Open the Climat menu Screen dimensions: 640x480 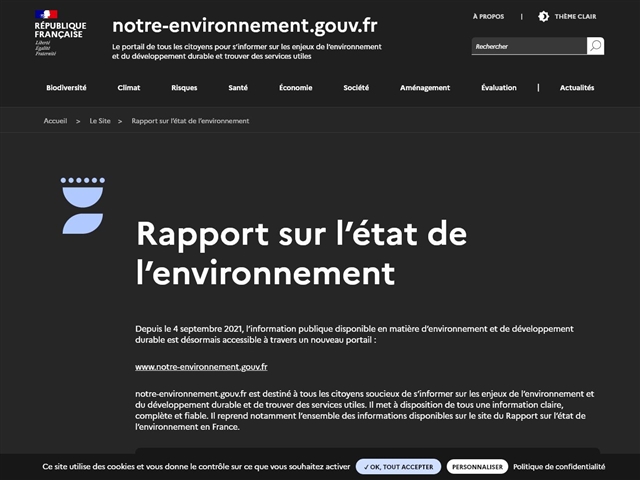tap(129, 88)
